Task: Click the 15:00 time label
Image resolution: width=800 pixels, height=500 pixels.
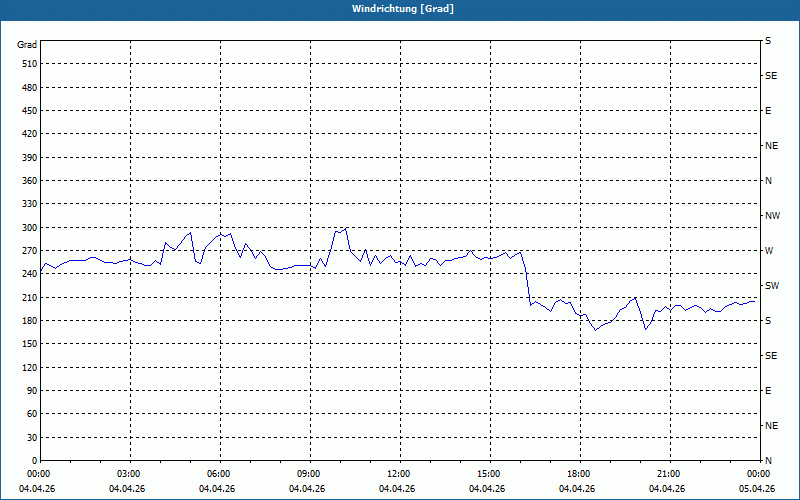Action: click(x=490, y=474)
